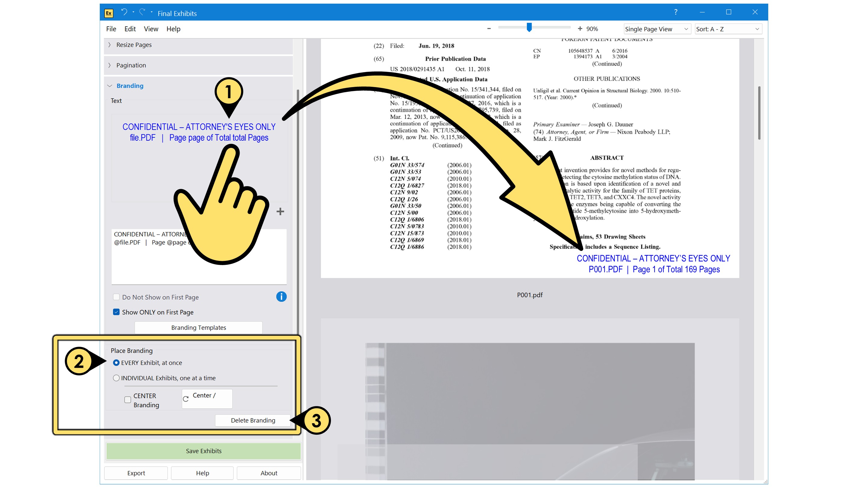Image resolution: width=868 pixels, height=488 pixels.
Task: Click the redo arrow in title bar
Action: (142, 12)
